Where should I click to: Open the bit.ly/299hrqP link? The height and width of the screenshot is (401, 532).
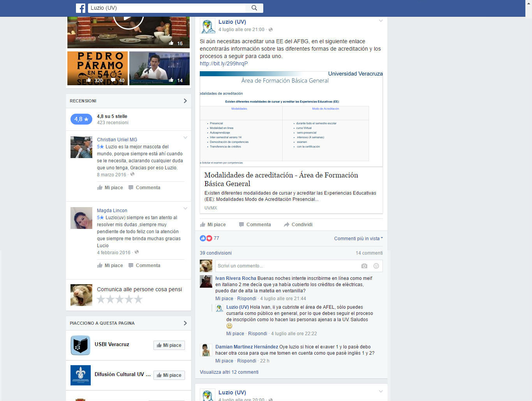224,63
